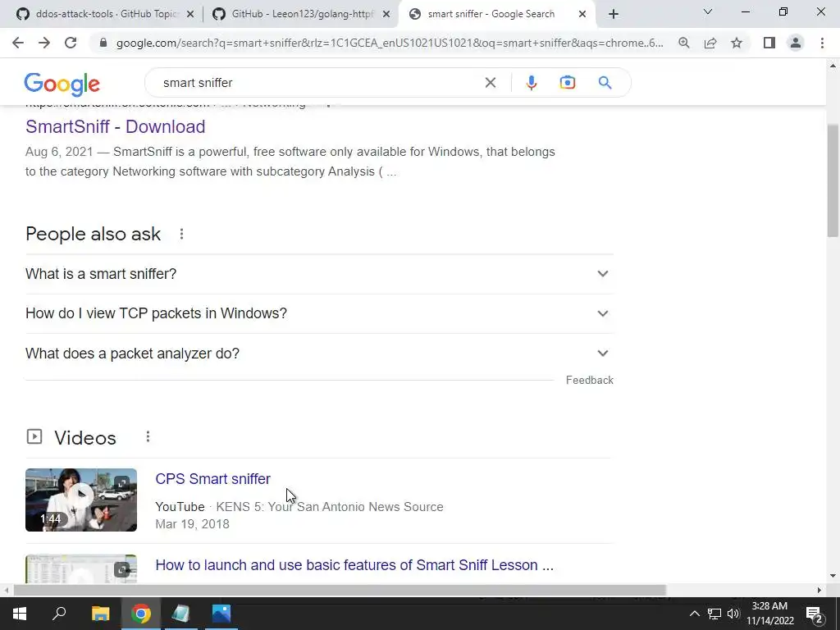Open the SmartSniff - Download result
Screen dimensions: 840x630
point(115,126)
